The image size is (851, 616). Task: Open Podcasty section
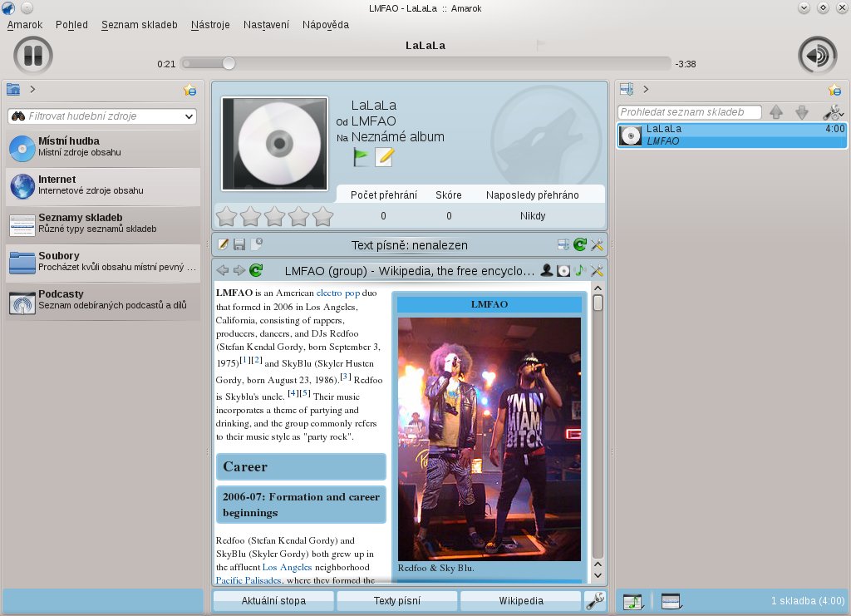pyautogui.click(x=103, y=300)
